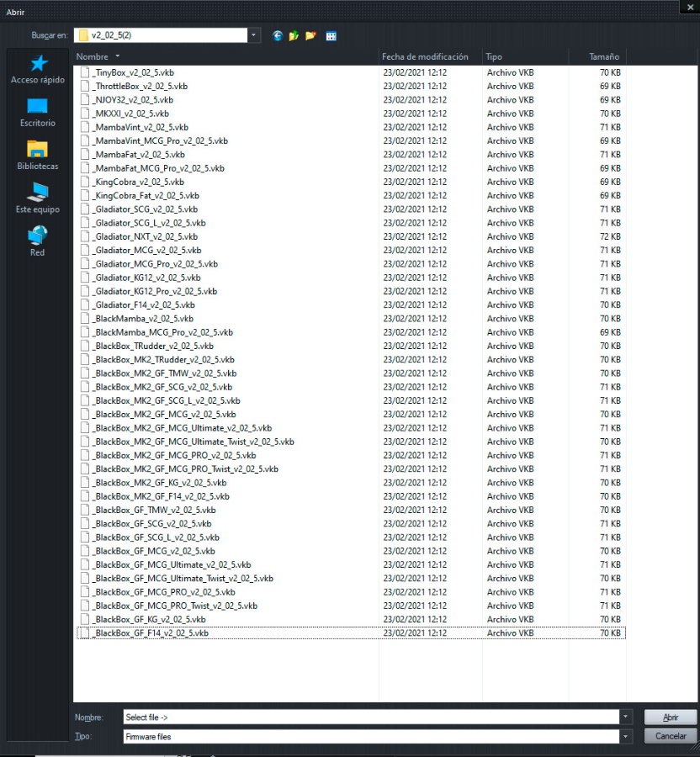Expand the Nombre filename dropdown arrow
The height and width of the screenshot is (757, 700).
point(625,717)
